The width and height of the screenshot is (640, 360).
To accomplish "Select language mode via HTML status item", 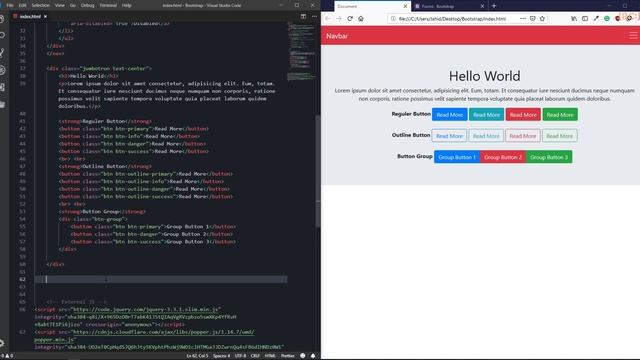I will [270, 356].
